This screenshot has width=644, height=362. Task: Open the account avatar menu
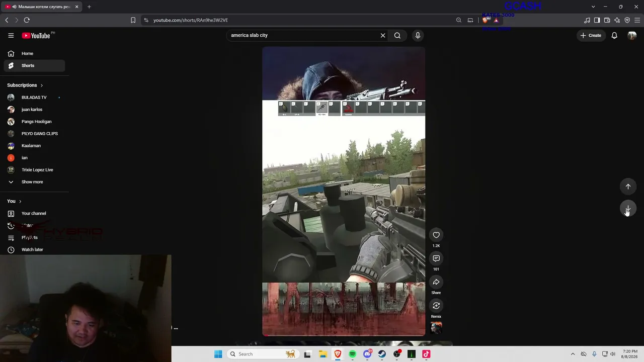[x=632, y=36]
